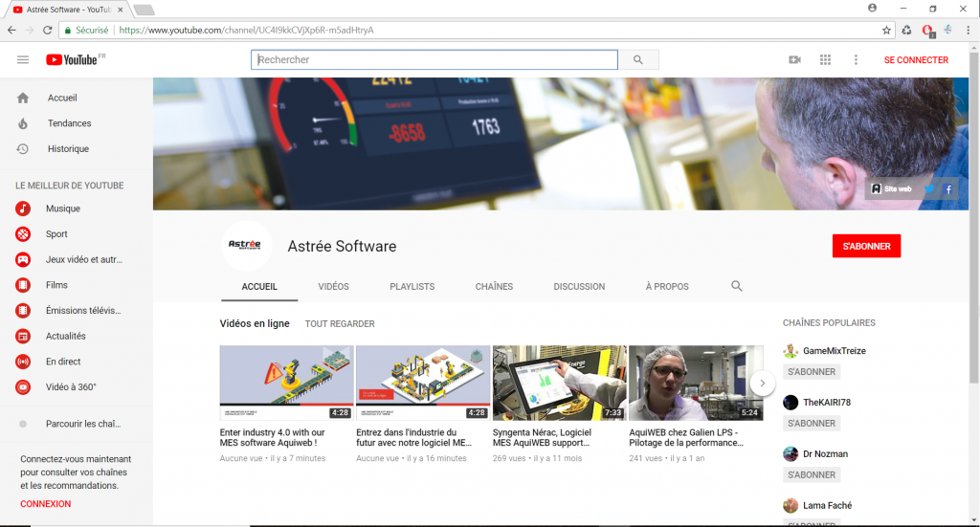The width and height of the screenshot is (980, 527).
Task: Open the À PROPOS tab
Action: pyautogui.click(x=667, y=287)
